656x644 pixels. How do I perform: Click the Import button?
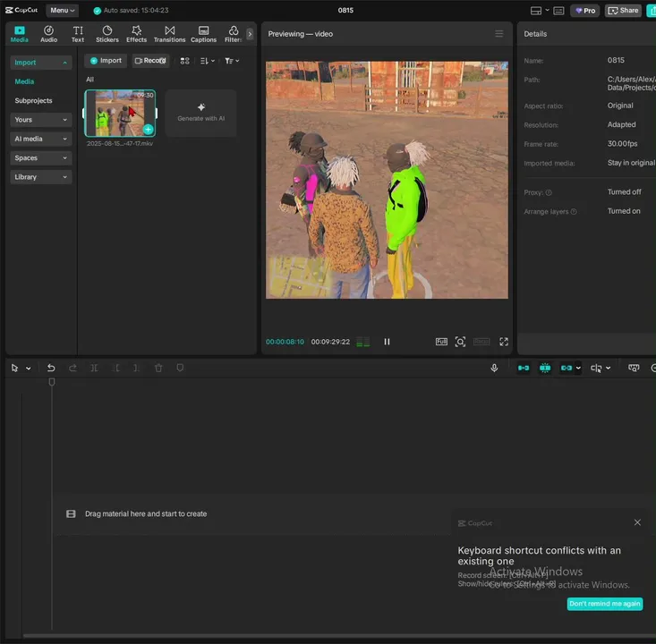[106, 61]
